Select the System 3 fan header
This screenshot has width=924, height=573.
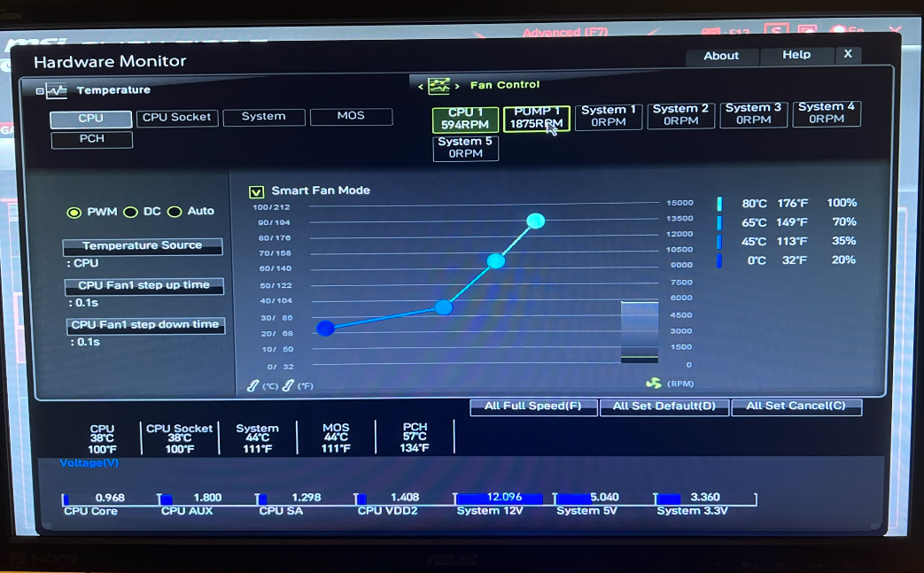753,113
